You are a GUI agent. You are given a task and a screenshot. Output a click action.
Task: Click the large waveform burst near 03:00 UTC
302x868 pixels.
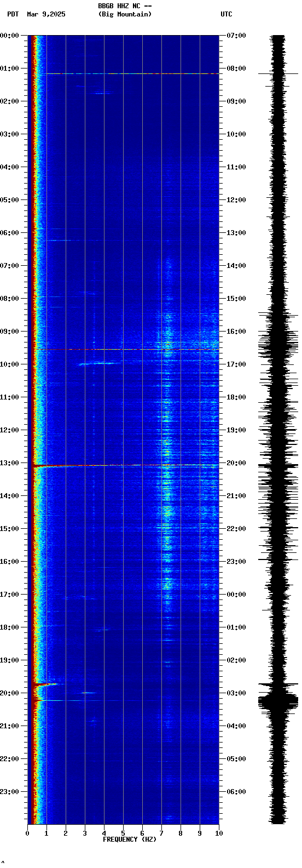tap(278, 702)
